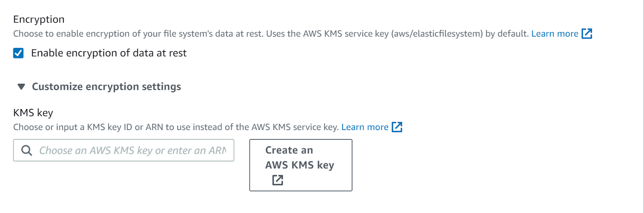
Task: Click the magnifier search icon in KMS field
Action: pyautogui.click(x=27, y=151)
